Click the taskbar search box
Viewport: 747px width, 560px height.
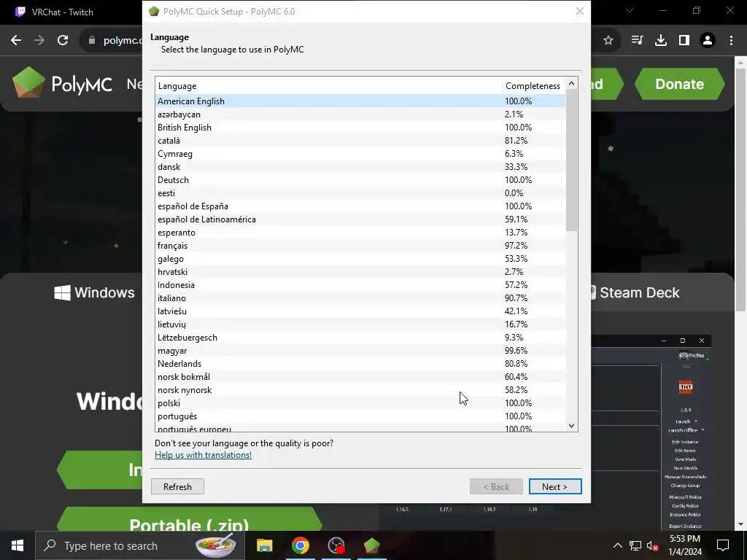click(140, 545)
